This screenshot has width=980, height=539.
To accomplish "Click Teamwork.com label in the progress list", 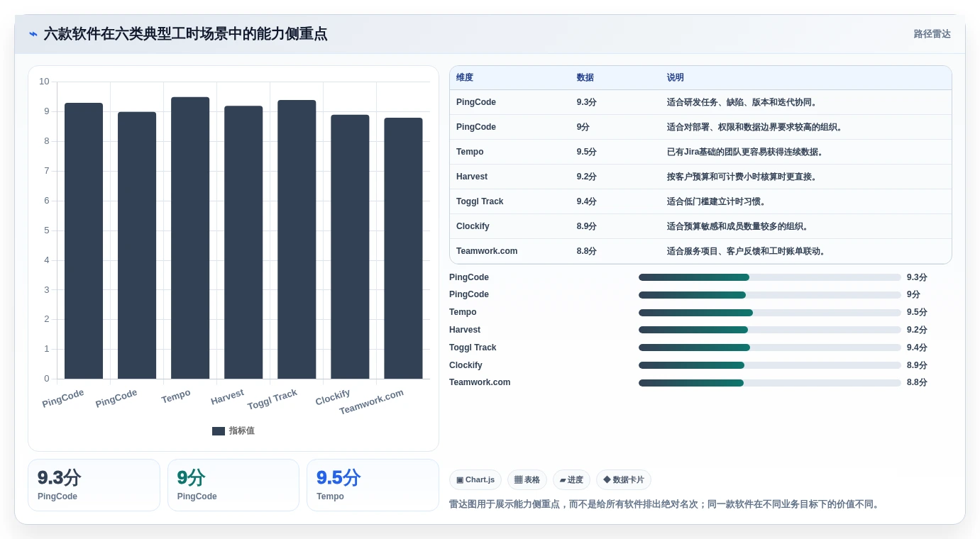I will [x=480, y=382].
